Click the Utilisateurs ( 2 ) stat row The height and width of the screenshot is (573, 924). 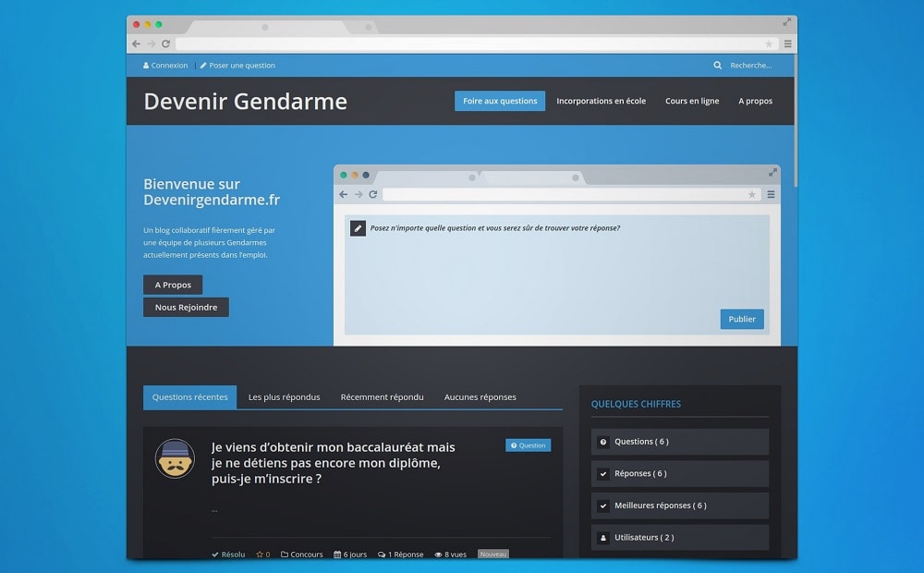tap(680, 537)
